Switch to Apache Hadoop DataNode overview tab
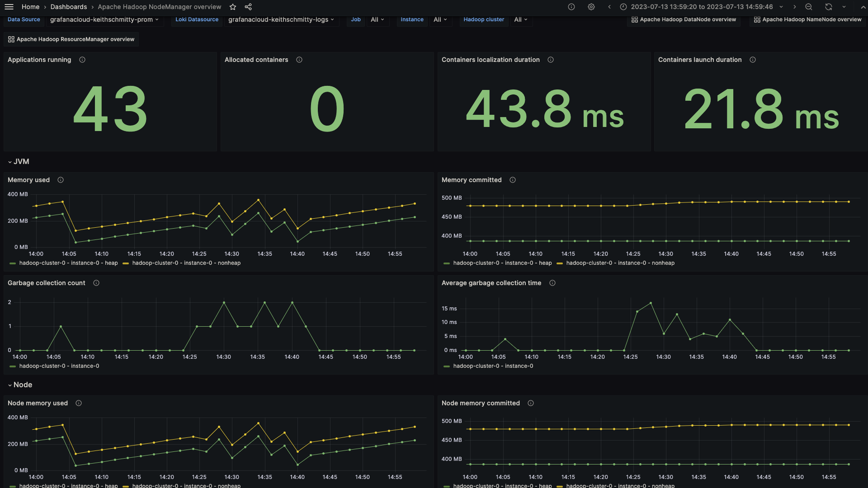 (684, 20)
